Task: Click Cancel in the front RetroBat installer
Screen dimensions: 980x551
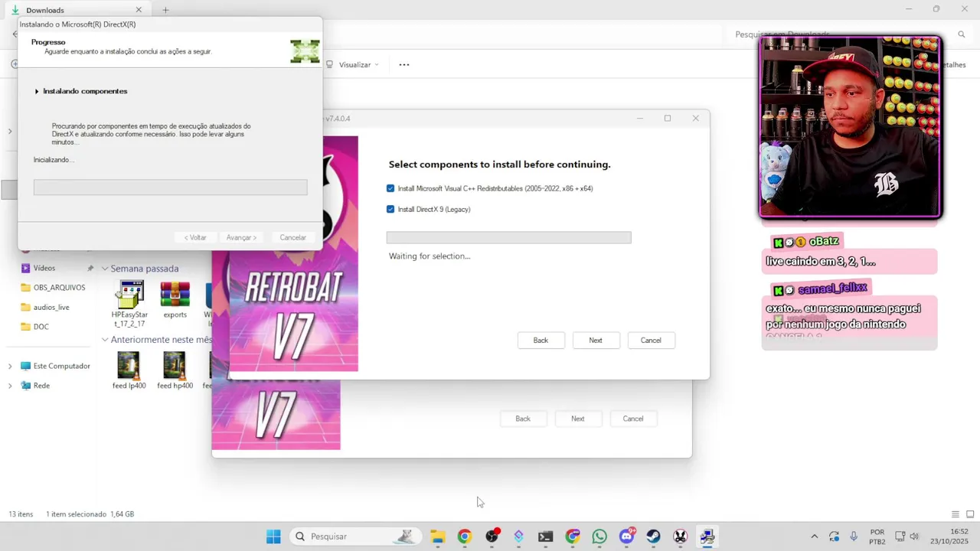Action: [x=651, y=341]
